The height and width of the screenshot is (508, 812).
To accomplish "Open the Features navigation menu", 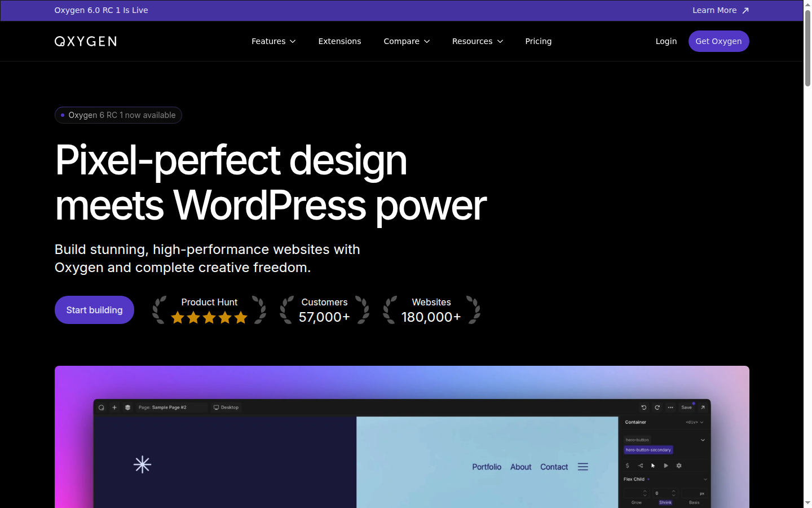I will pos(273,41).
